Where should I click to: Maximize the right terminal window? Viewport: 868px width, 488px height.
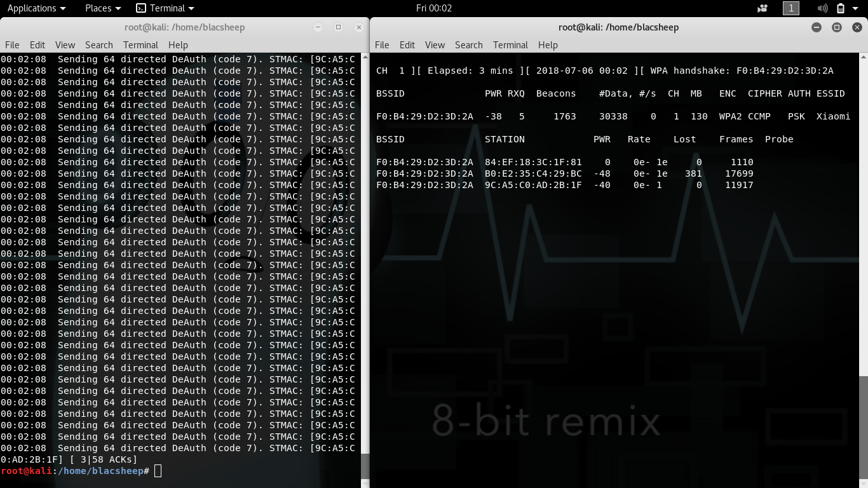(837, 27)
